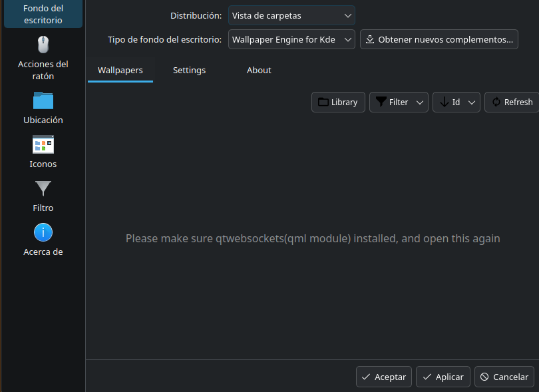Click Obtener nuevos complementos button
This screenshot has width=539, height=392.
click(439, 39)
